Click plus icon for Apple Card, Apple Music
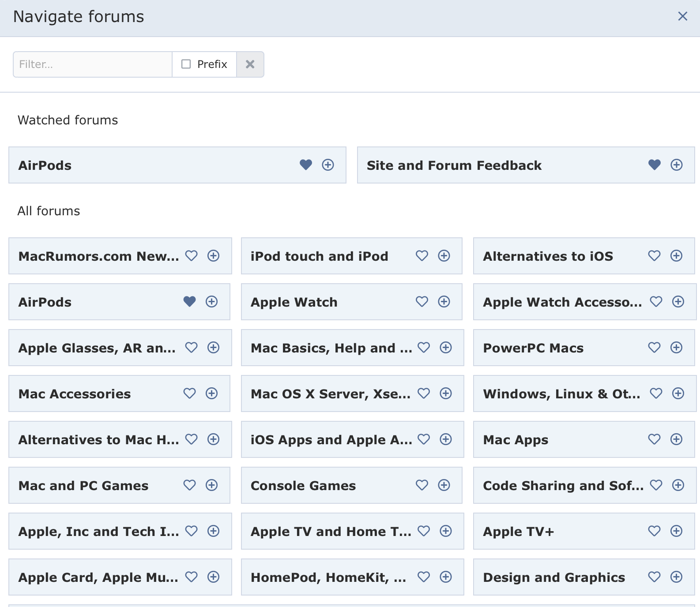The image size is (700, 607). [x=214, y=577]
